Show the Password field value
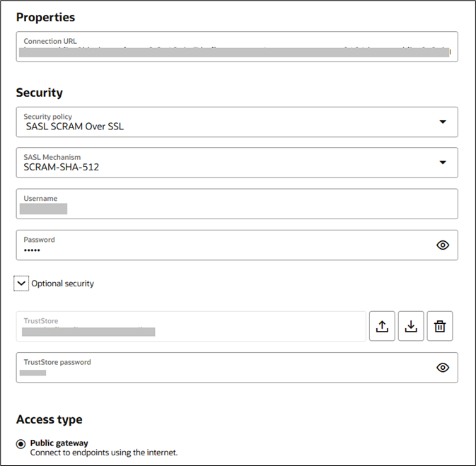 [443, 245]
